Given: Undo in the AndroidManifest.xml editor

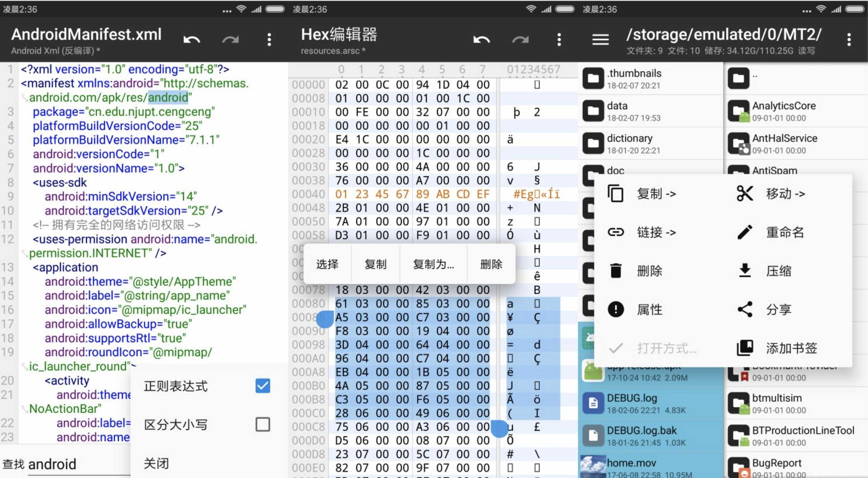Looking at the screenshot, I should 192,39.
